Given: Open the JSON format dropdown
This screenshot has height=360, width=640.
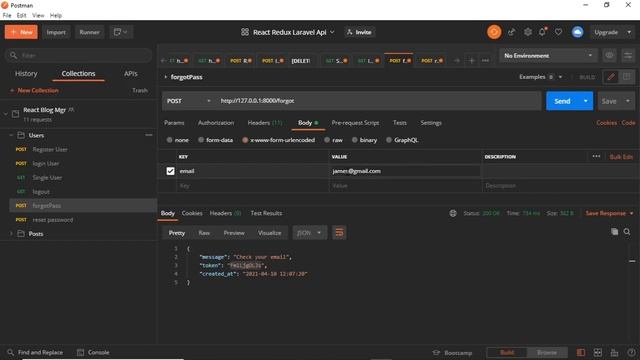Looking at the screenshot, I should (x=309, y=233).
